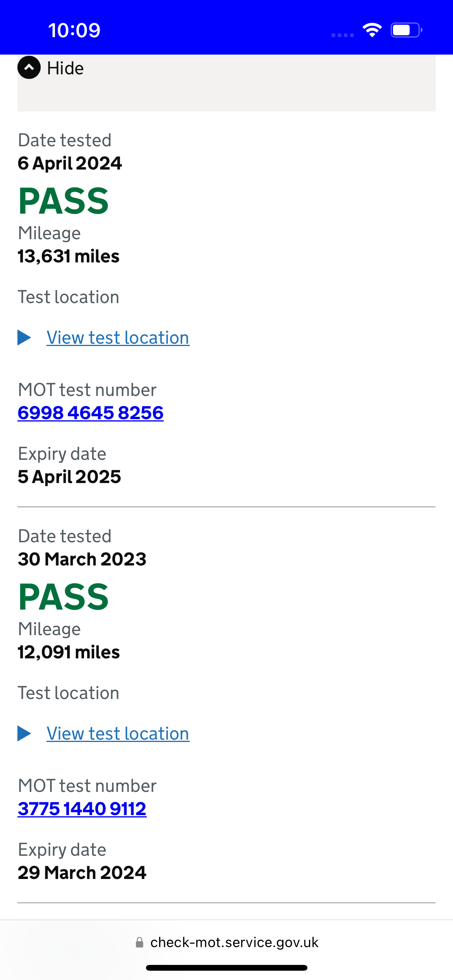Click the 13,631 miles mileage value
The width and height of the screenshot is (453, 980).
(x=69, y=256)
